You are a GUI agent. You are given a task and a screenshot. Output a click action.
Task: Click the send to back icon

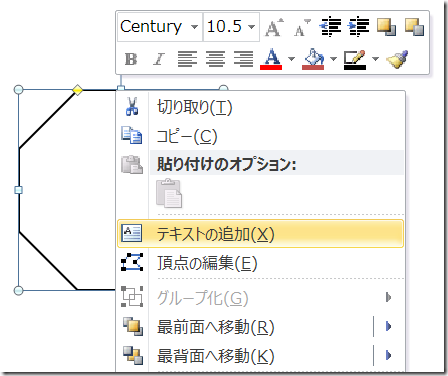click(133, 355)
